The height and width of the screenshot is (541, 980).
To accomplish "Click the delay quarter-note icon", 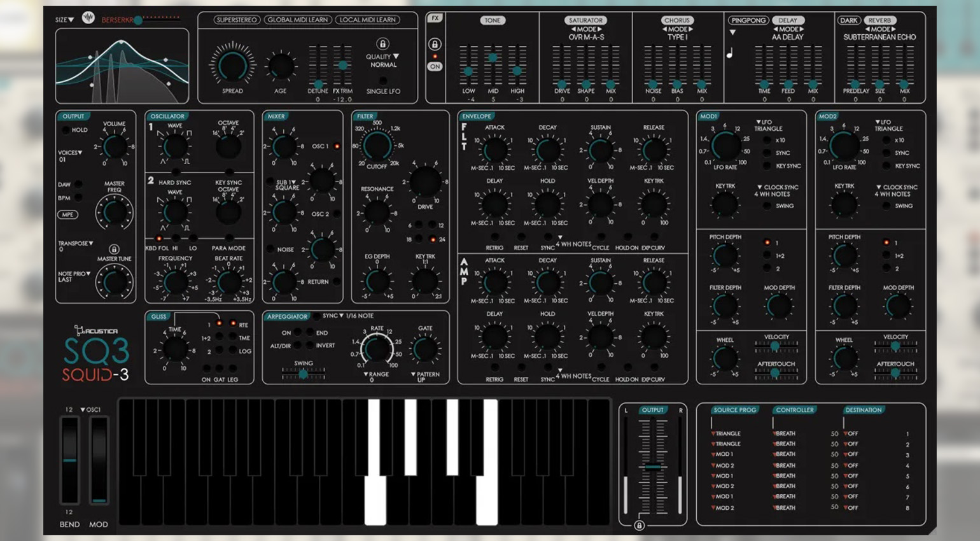I will click(x=730, y=53).
